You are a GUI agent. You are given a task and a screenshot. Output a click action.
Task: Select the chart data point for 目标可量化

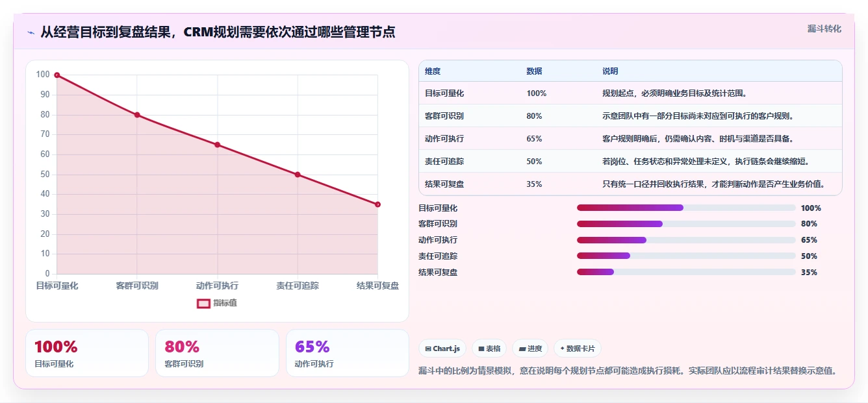coord(57,75)
